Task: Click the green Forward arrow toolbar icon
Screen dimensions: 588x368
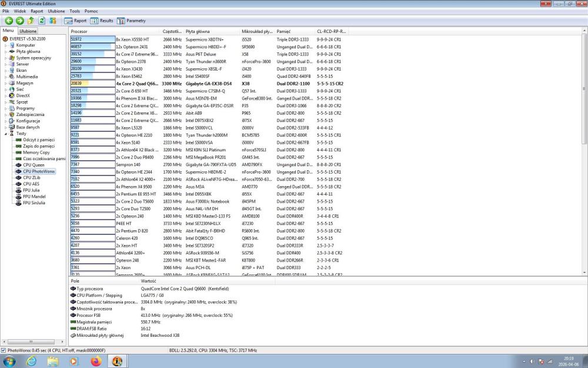Action: coord(20,21)
